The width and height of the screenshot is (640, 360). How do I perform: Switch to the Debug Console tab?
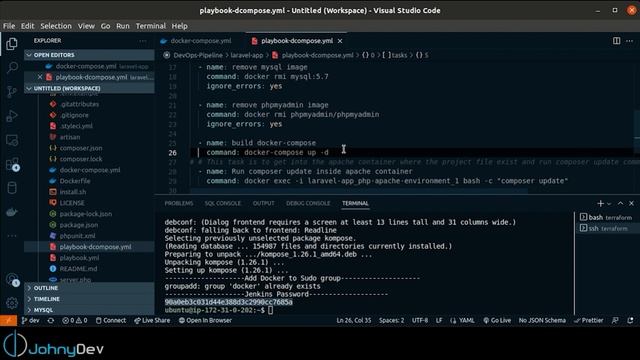pos(308,203)
